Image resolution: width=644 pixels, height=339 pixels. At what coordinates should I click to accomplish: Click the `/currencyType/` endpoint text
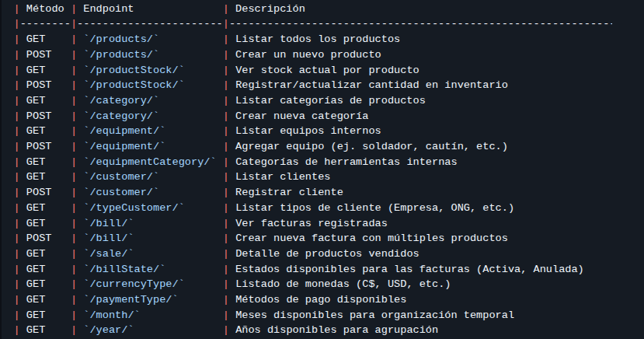tap(134, 284)
